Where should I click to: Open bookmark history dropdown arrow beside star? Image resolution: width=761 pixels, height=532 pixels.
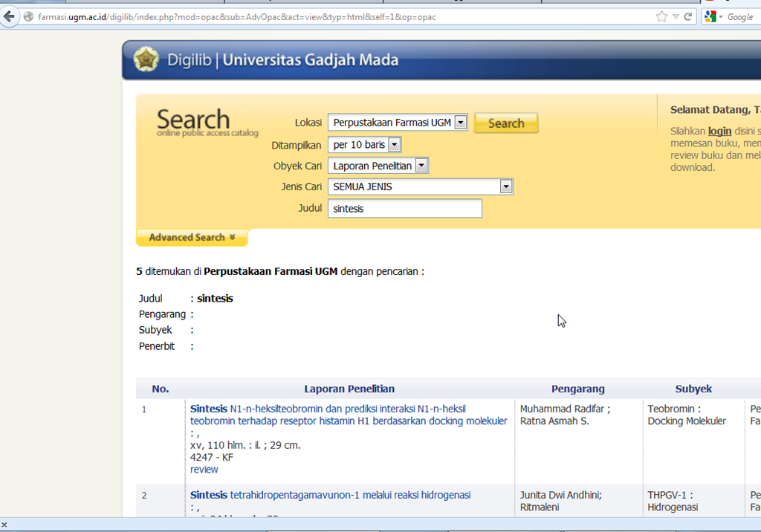pyautogui.click(x=676, y=17)
